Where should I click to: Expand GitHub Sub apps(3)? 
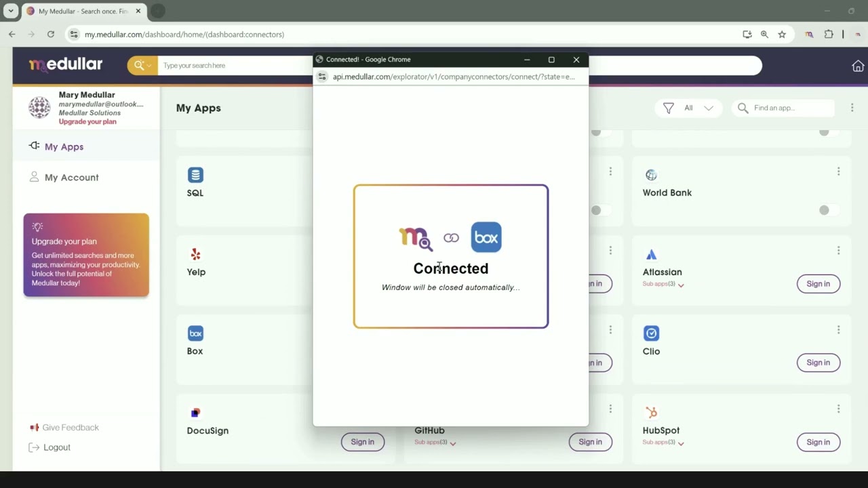coord(435,443)
